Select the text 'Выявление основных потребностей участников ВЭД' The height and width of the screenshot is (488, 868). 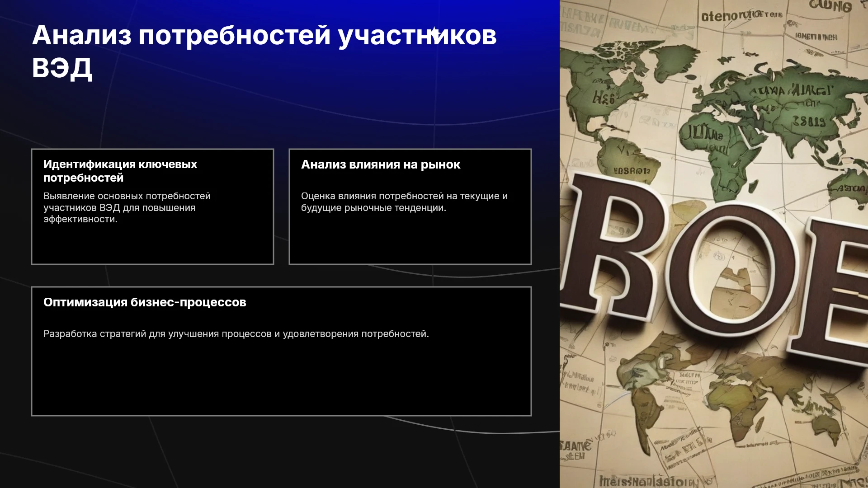127,202
